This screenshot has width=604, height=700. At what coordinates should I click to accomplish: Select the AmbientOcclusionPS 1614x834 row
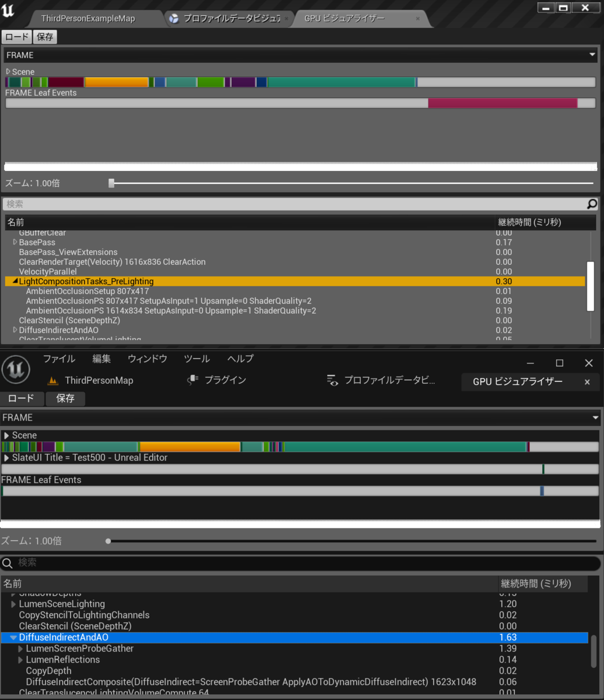coord(294,311)
